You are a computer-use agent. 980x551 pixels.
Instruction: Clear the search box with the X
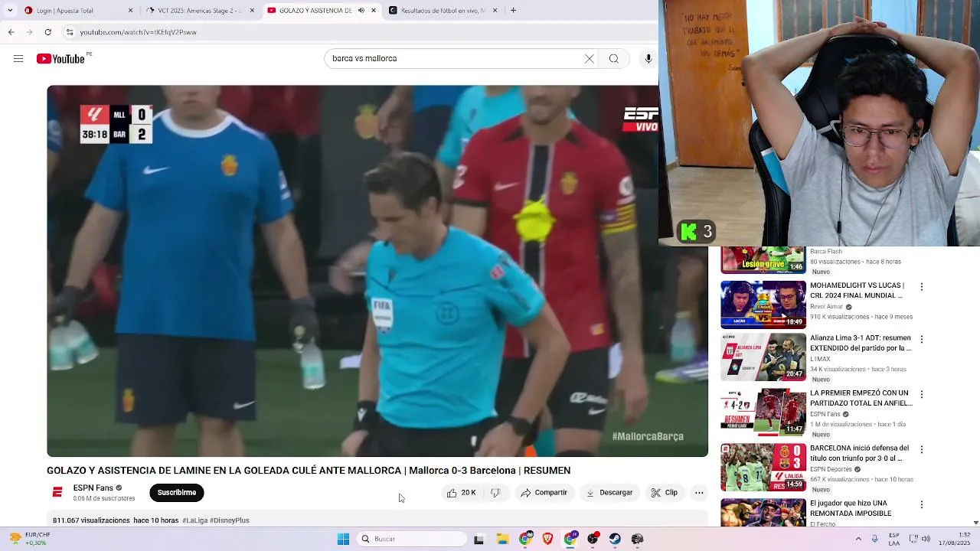tap(590, 59)
